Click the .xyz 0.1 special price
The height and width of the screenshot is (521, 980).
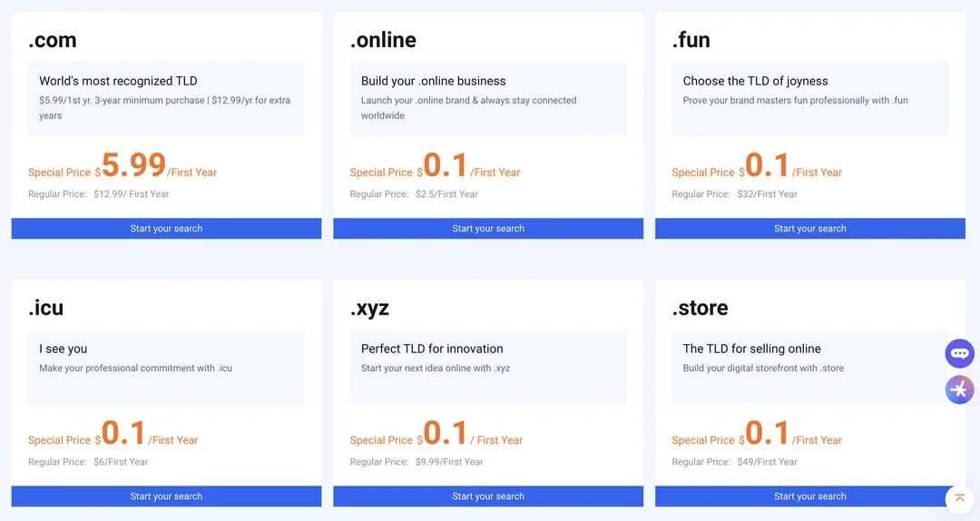pyautogui.click(x=445, y=433)
